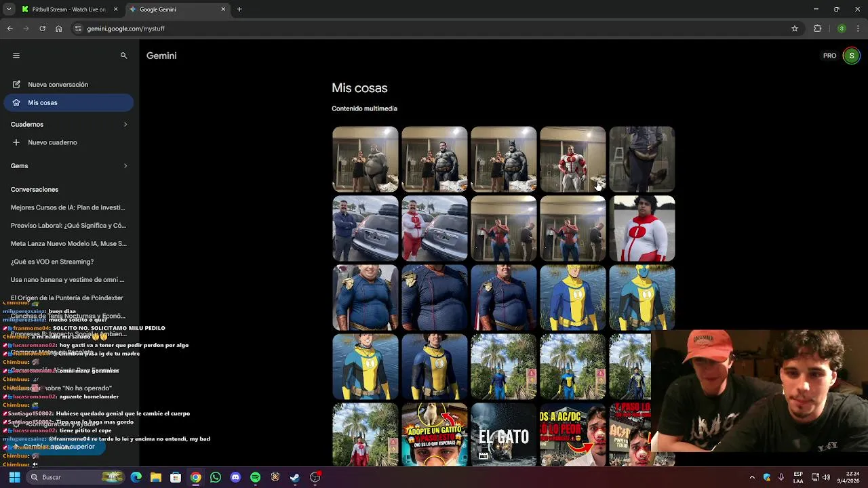Open File Explorer from taskbar
The height and width of the screenshot is (488, 868).
155,477
